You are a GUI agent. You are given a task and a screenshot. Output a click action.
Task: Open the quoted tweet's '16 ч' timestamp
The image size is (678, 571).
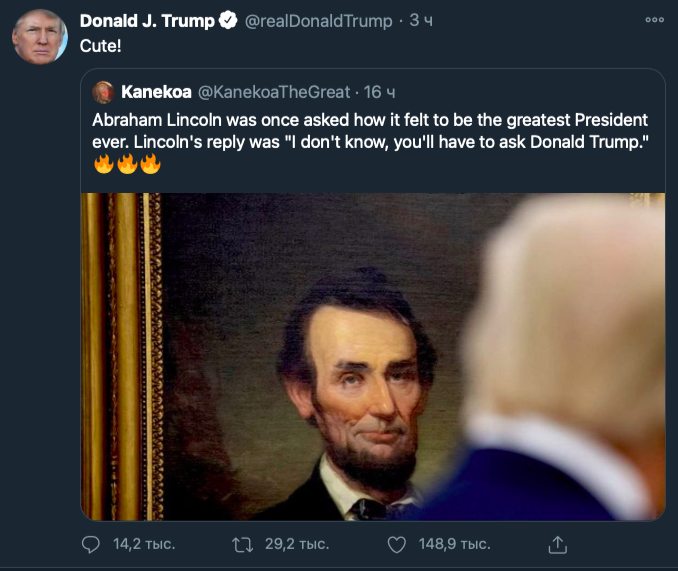[379, 92]
